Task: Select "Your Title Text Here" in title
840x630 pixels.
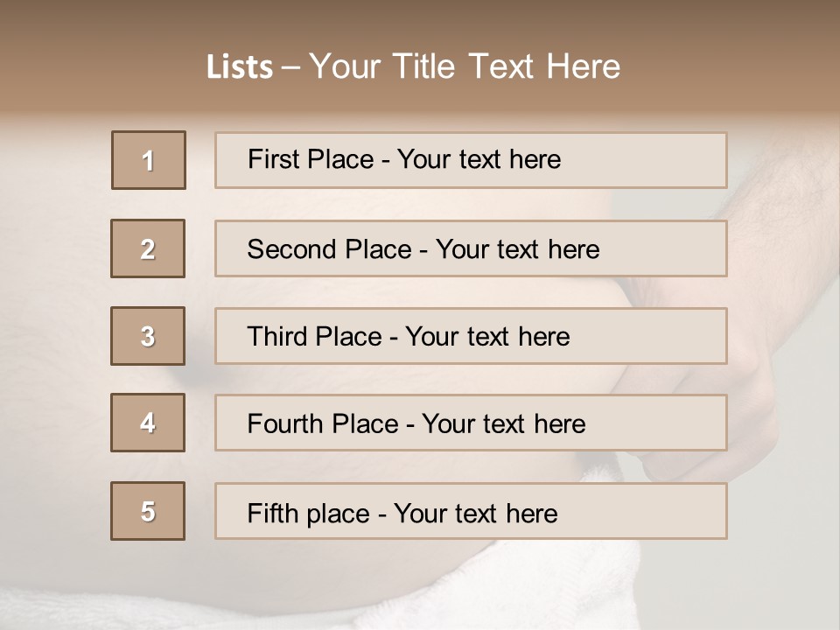Action: click(x=465, y=66)
